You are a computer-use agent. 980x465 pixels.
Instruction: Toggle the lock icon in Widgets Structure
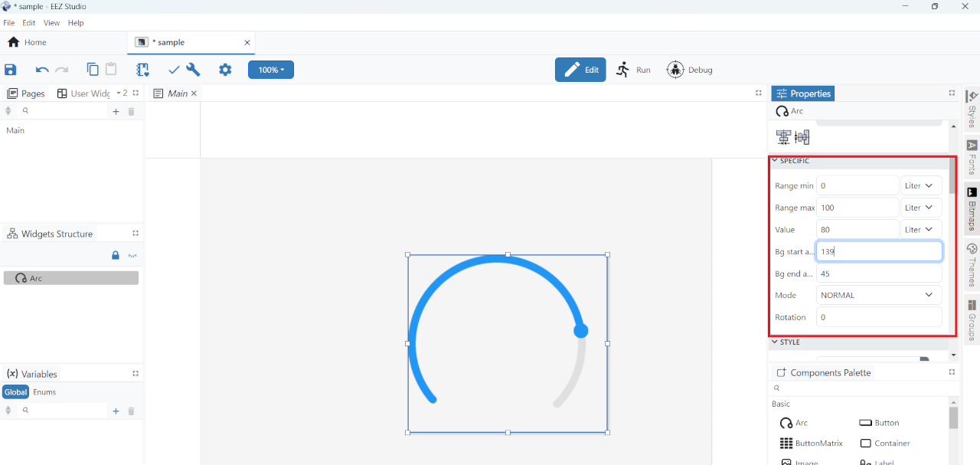[x=116, y=255]
